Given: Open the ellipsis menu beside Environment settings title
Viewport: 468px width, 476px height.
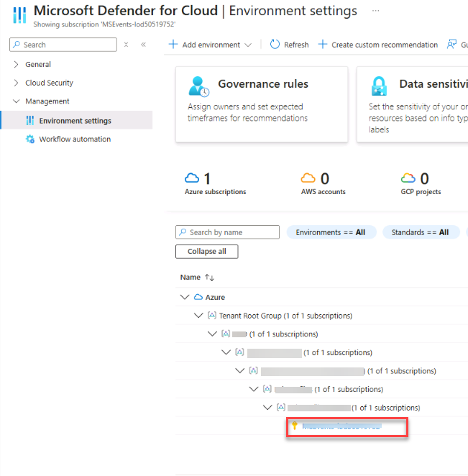Looking at the screenshot, I should (x=375, y=11).
